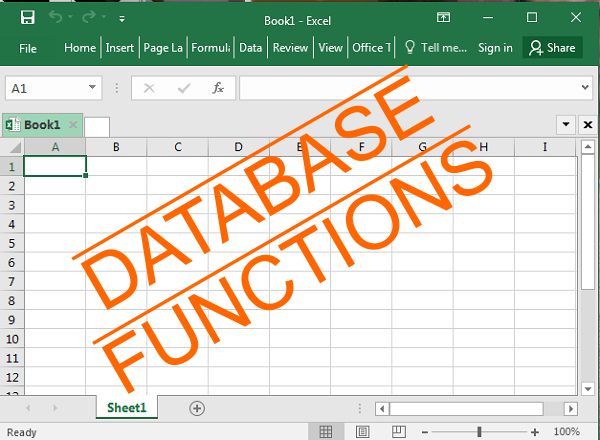600x440 pixels.
Task: Switch to the View ribbon tab
Action: coord(330,48)
